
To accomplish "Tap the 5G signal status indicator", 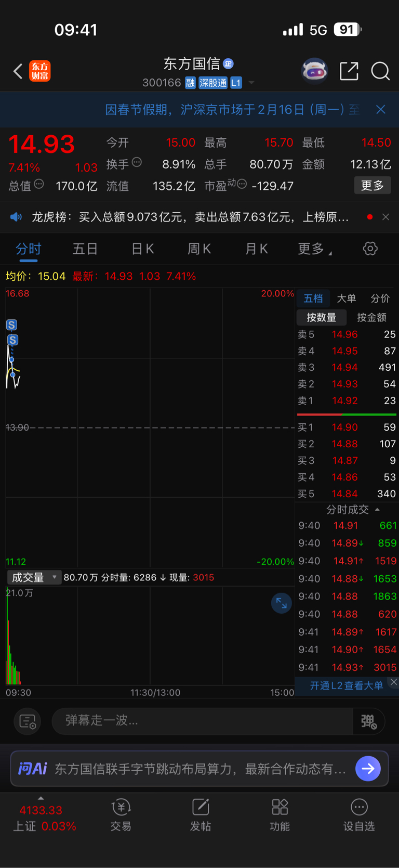I will tap(318, 30).
